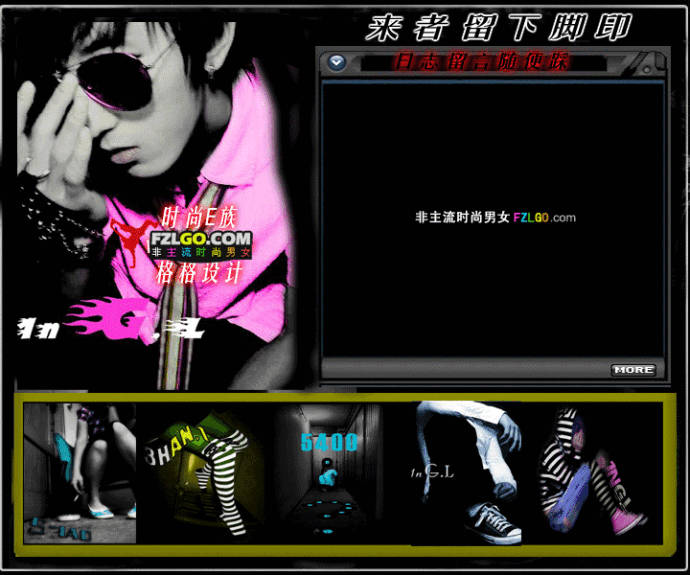Click the 来者留下脚印 header text

pyautogui.click(x=499, y=27)
